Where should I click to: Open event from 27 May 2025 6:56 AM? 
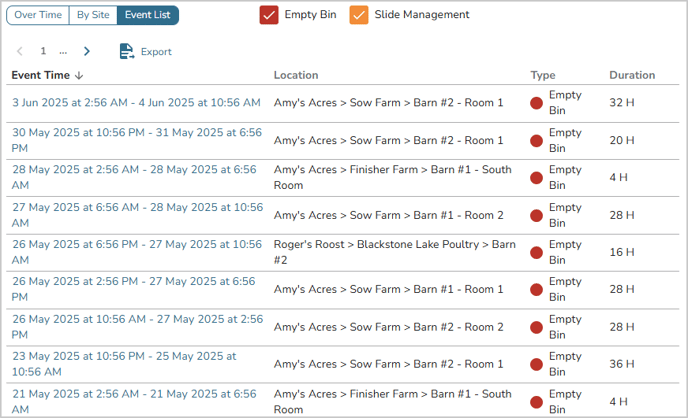point(137,215)
